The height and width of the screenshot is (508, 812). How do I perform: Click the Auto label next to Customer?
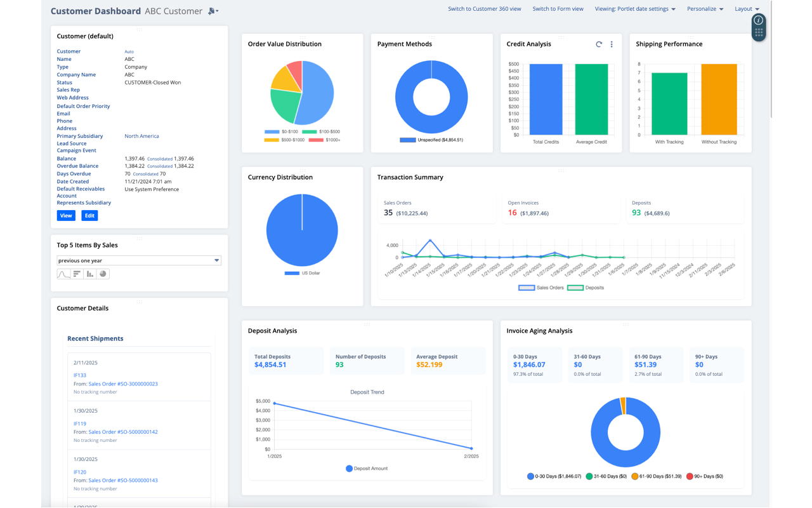(x=129, y=51)
